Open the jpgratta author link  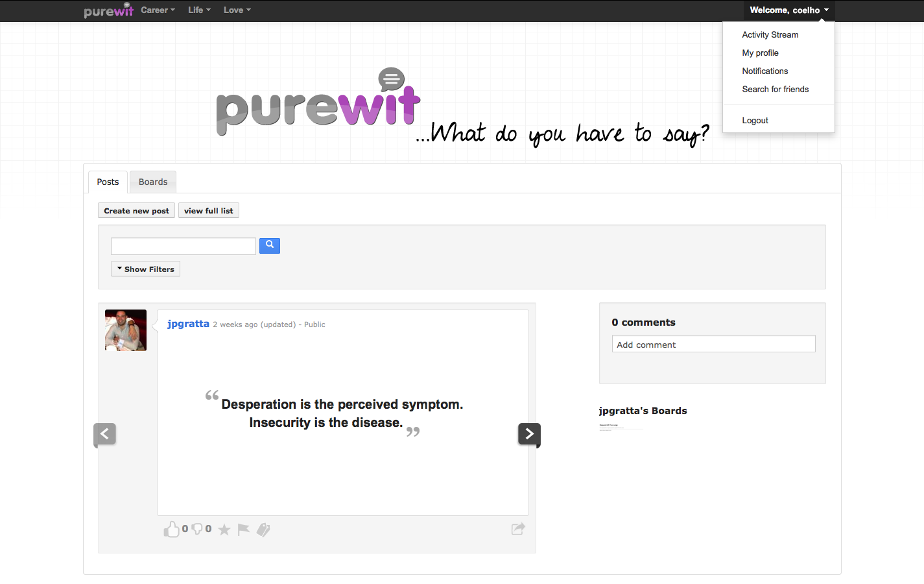[x=188, y=324]
